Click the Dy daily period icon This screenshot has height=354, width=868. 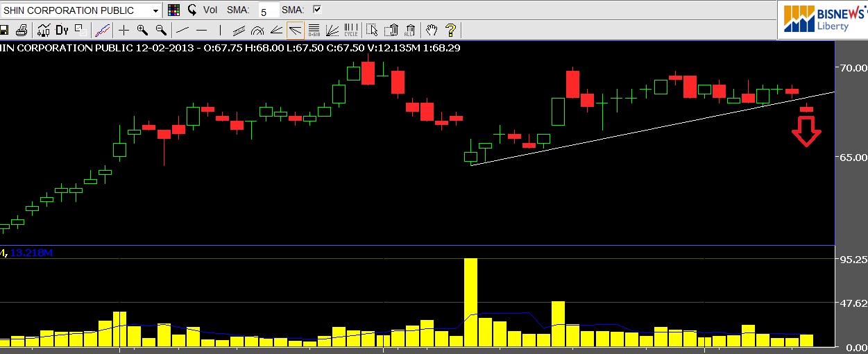tap(62, 30)
